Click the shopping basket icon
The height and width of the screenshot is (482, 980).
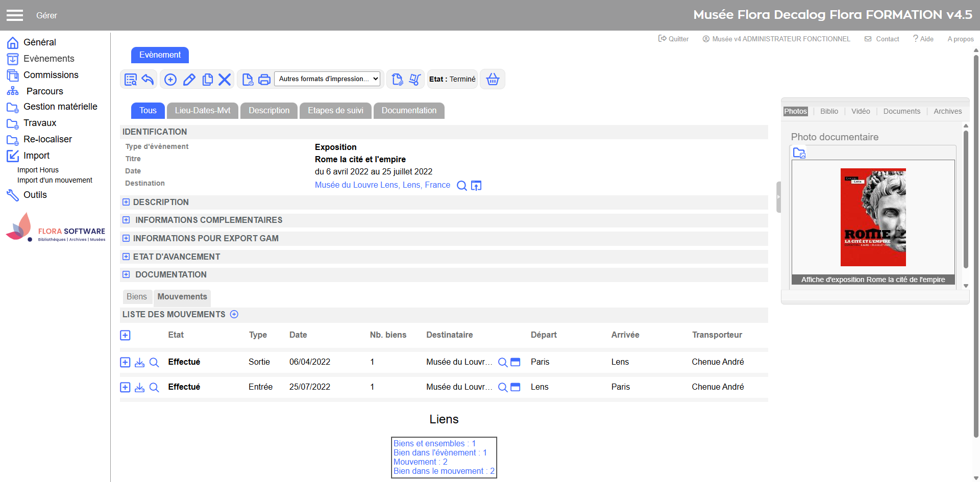coord(493,80)
